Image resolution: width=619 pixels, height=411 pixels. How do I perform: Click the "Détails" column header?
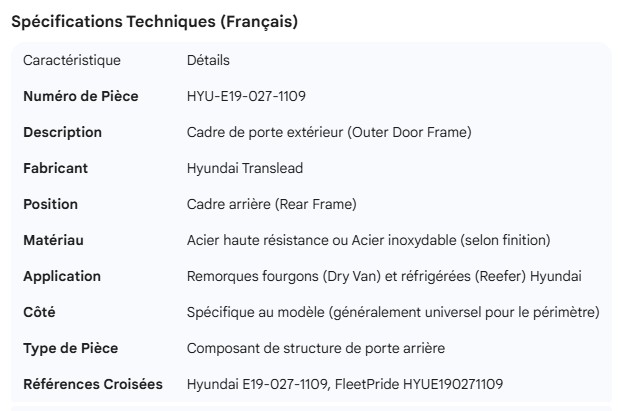pyautogui.click(x=208, y=60)
